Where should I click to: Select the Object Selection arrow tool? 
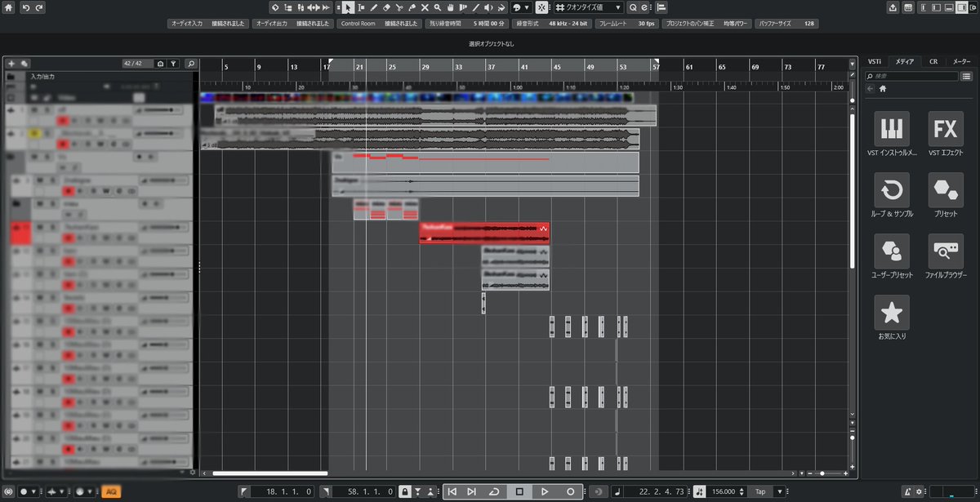pos(348,7)
